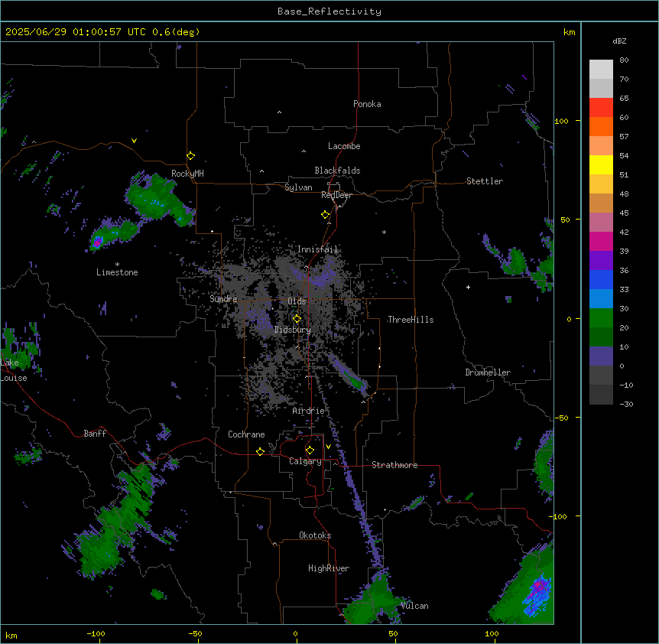Click the Base_Reflectivity title
659x644 pixels.
tap(329, 11)
